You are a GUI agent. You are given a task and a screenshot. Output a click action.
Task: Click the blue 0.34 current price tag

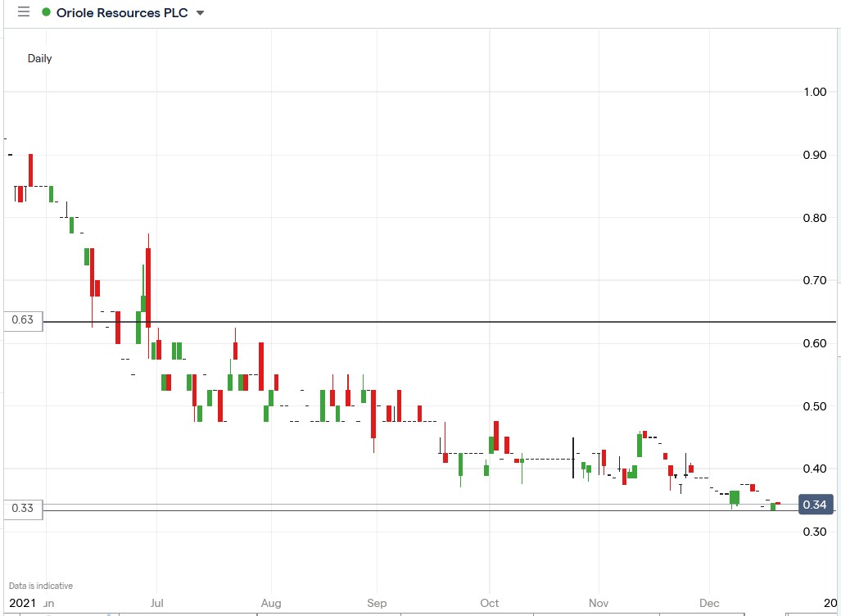(816, 505)
